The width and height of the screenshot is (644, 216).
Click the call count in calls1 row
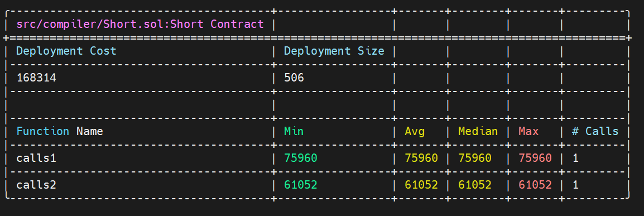click(575, 158)
